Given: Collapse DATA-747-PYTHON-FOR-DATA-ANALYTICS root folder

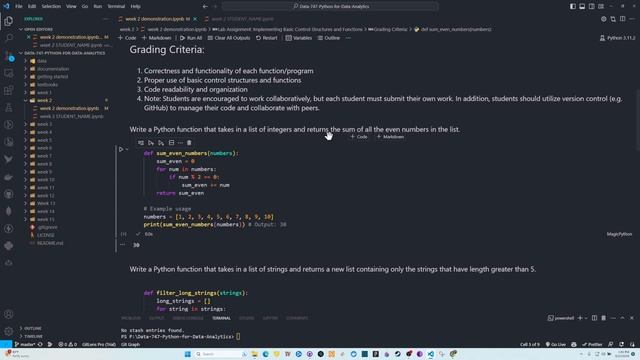Looking at the screenshot, I should point(64,53).
